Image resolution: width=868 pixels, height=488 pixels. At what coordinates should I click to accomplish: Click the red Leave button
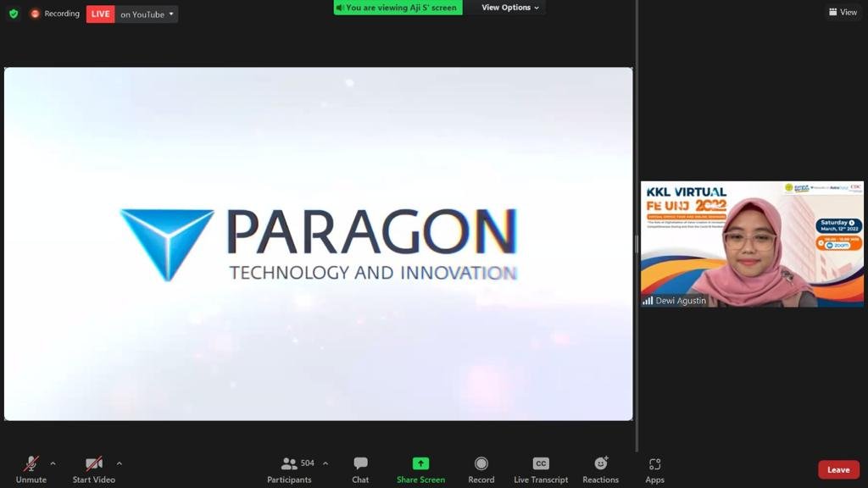pos(838,469)
